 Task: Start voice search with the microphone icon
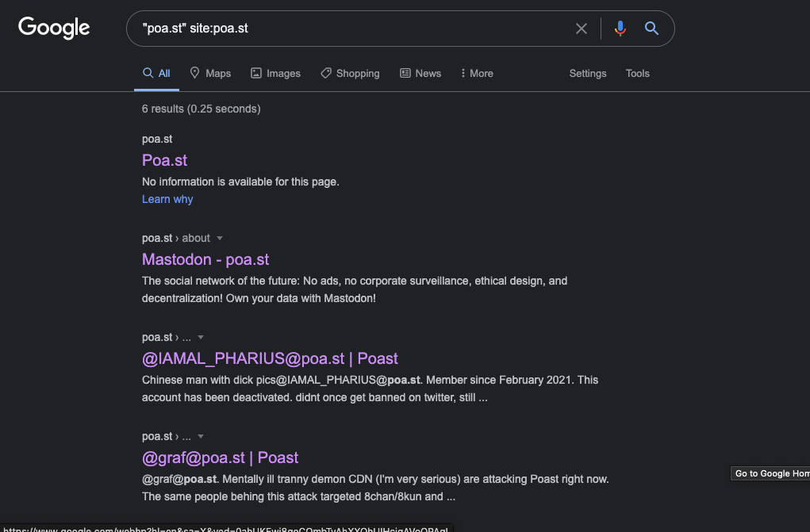(x=620, y=29)
